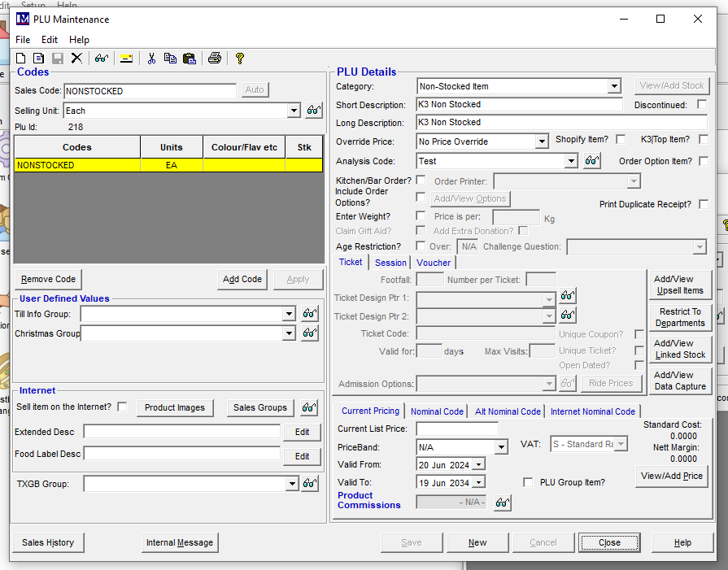Open Analysis Code lookup glasses icon
The height and width of the screenshot is (570, 728).
pyautogui.click(x=592, y=161)
